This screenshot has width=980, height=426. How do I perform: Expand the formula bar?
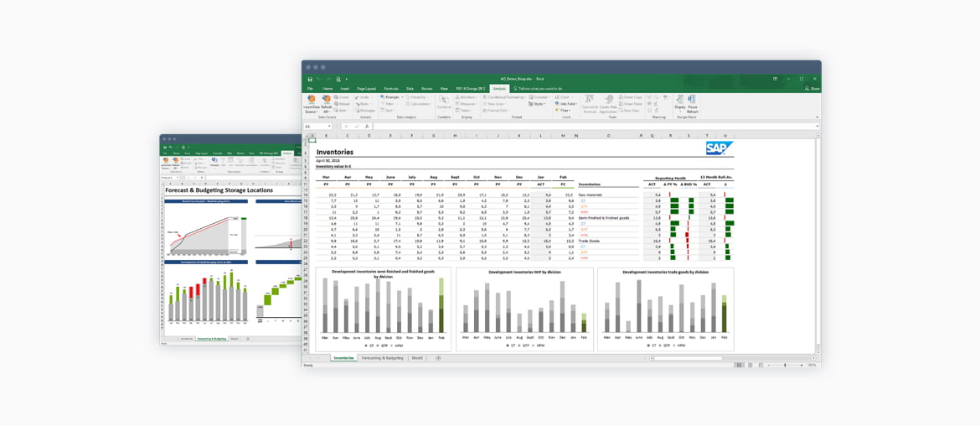point(817,126)
